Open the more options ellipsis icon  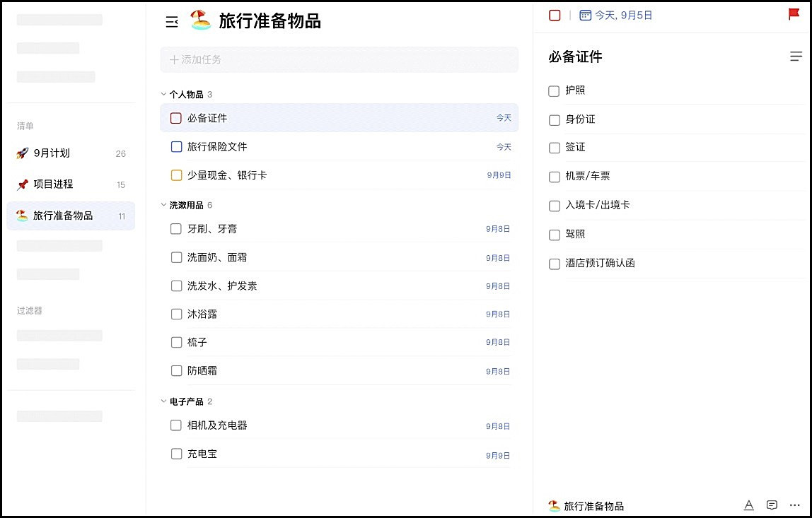(794, 505)
